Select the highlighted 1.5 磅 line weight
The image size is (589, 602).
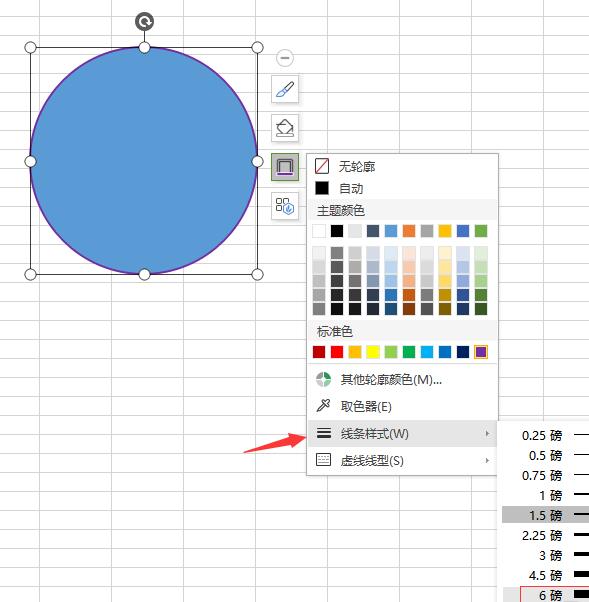click(x=546, y=515)
